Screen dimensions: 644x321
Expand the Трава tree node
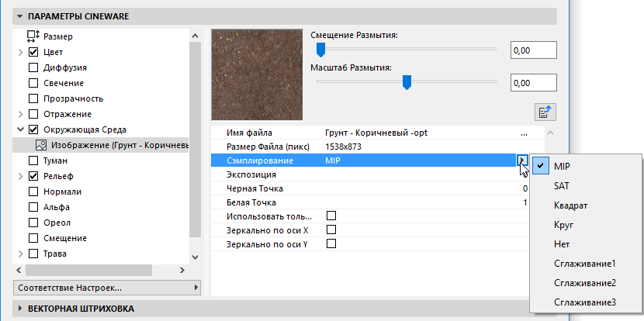click(20, 254)
